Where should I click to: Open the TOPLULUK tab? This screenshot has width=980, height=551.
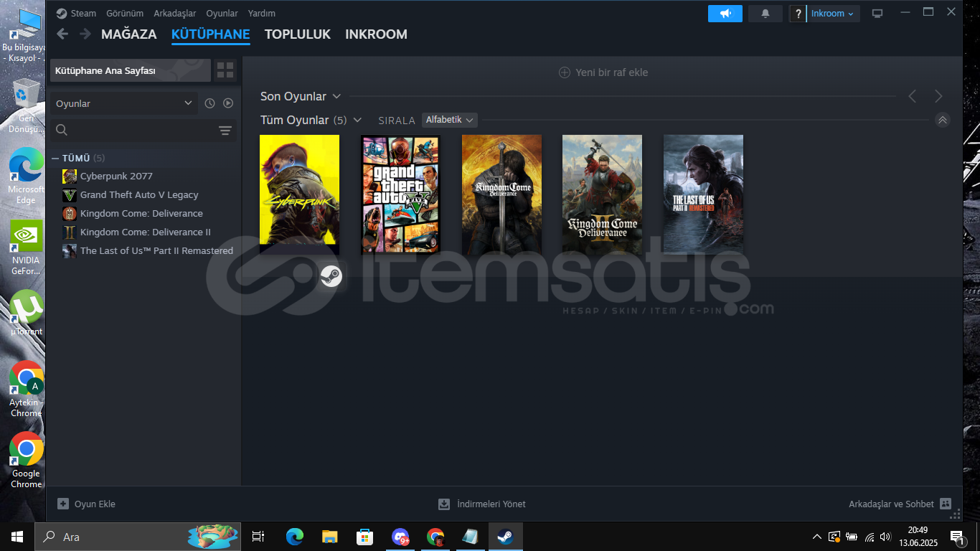(x=298, y=34)
